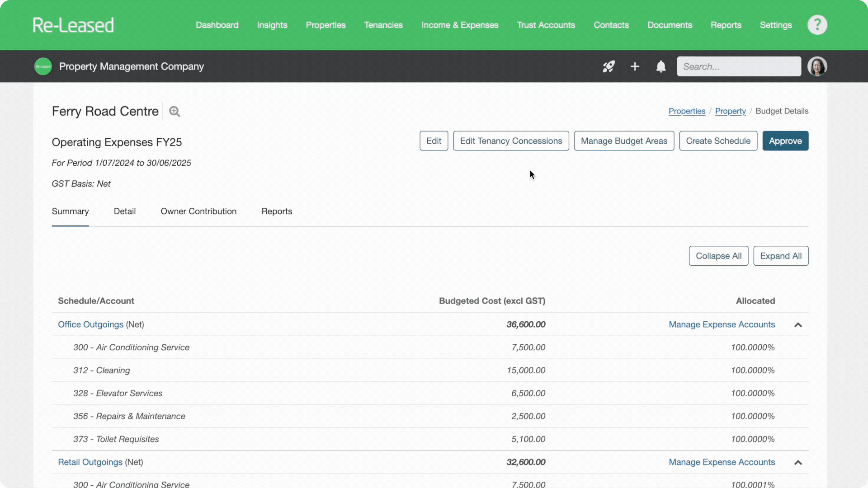Click the Create Schedule button

coord(718,141)
